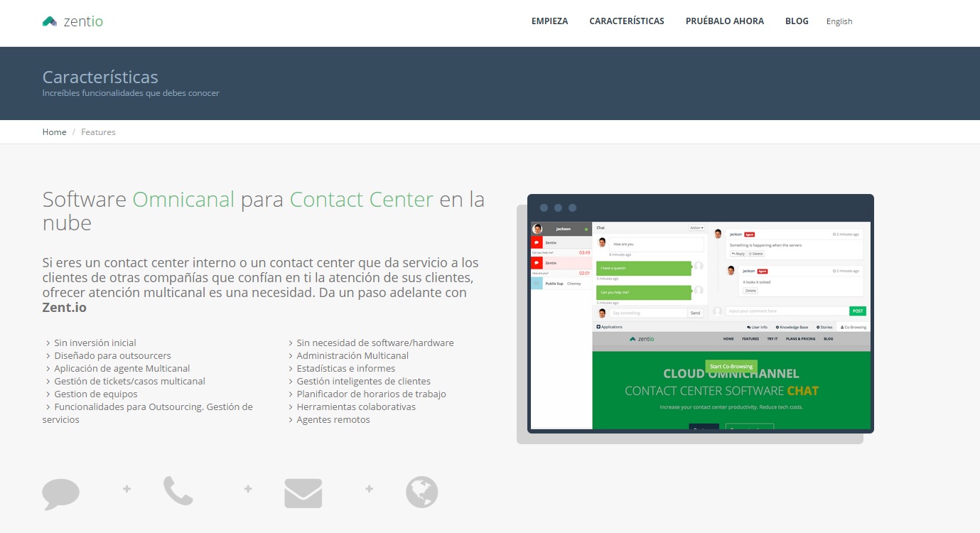Click the 'Diseñado para outsourcers' list item
This screenshot has width=980, height=533.
pos(112,355)
